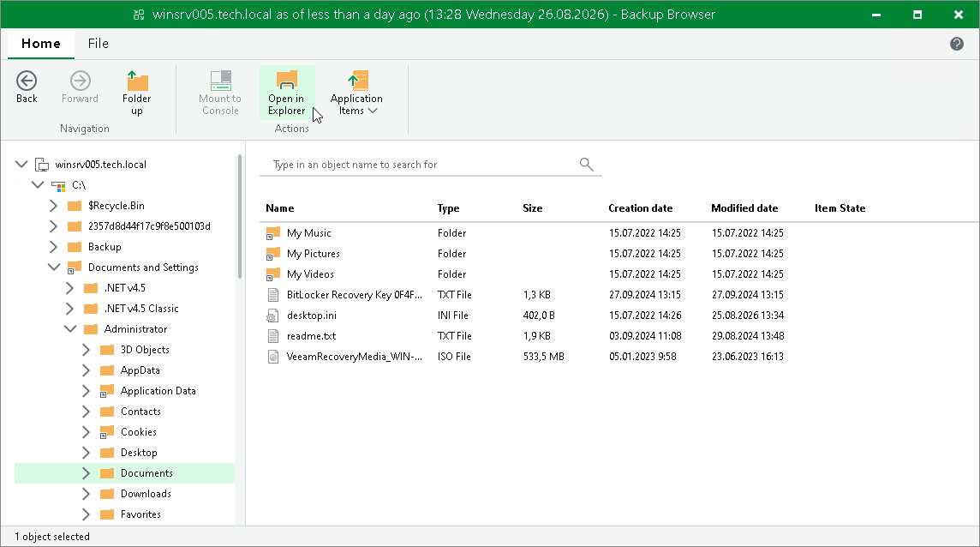Expand the $Recycle.Bin folder
This screenshot has width=980, height=547.
point(53,205)
